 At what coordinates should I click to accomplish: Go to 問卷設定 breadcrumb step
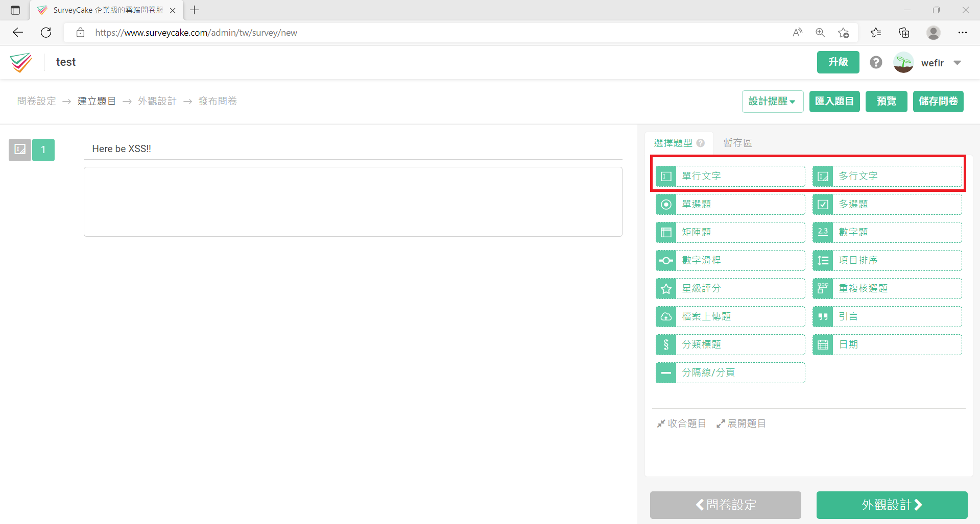click(37, 101)
